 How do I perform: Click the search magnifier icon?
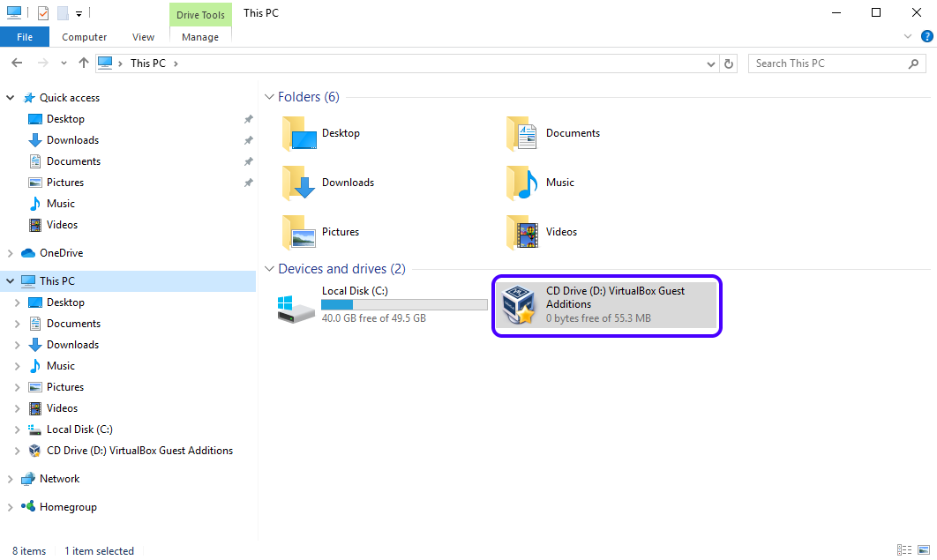click(x=913, y=63)
